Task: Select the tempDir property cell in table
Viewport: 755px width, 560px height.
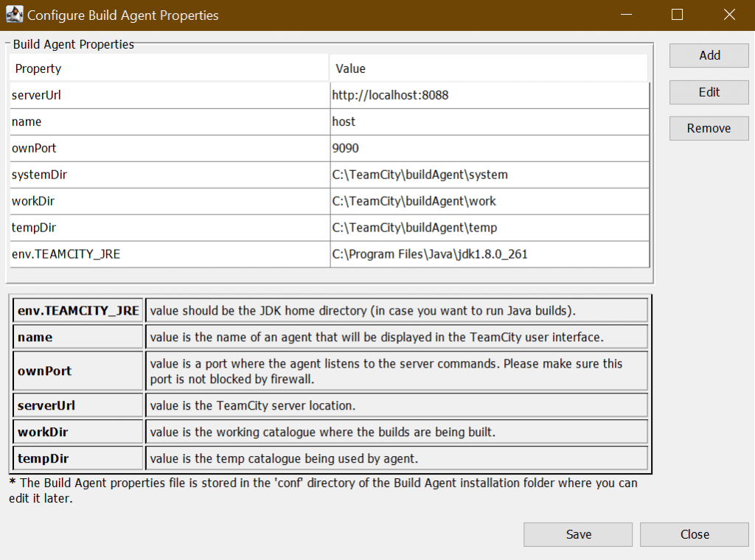Action: coord(170,228)
